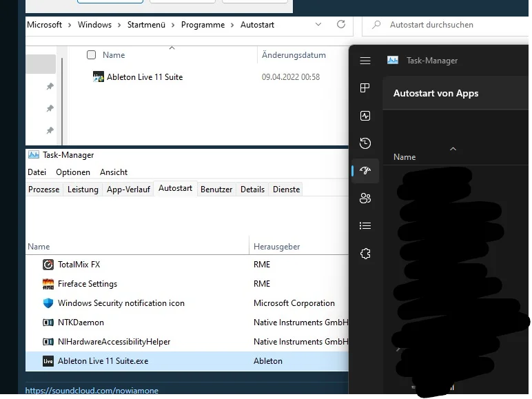
Task: Click the Task-Manager app icon in dark title bar
Action: pyautogui.click(x=393, y=61)
